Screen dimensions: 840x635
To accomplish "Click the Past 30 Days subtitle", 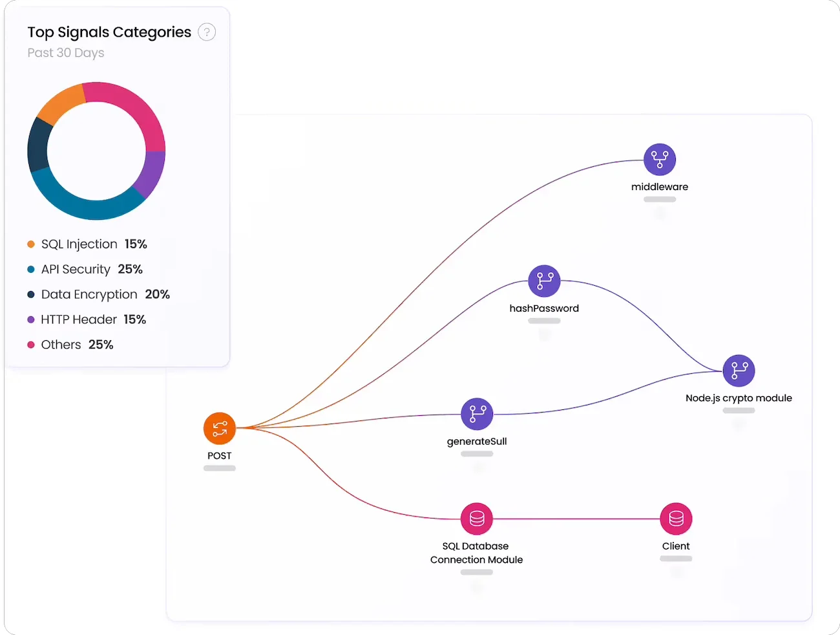I will click(x=66, y=53).
